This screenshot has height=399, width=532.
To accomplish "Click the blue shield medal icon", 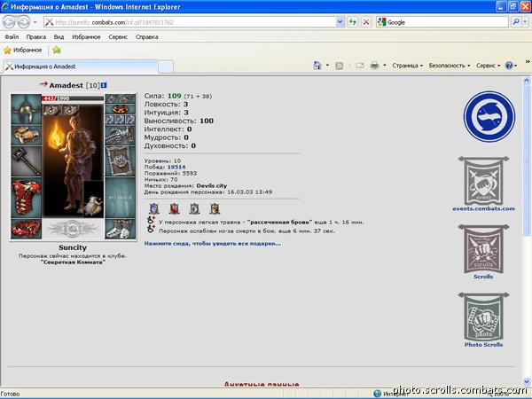I will 154,208.
